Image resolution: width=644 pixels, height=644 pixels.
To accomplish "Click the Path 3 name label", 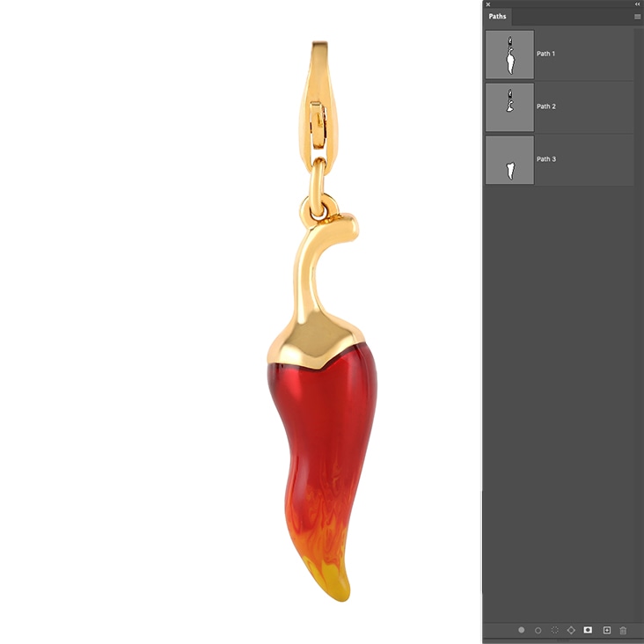I will coord(546,160).
